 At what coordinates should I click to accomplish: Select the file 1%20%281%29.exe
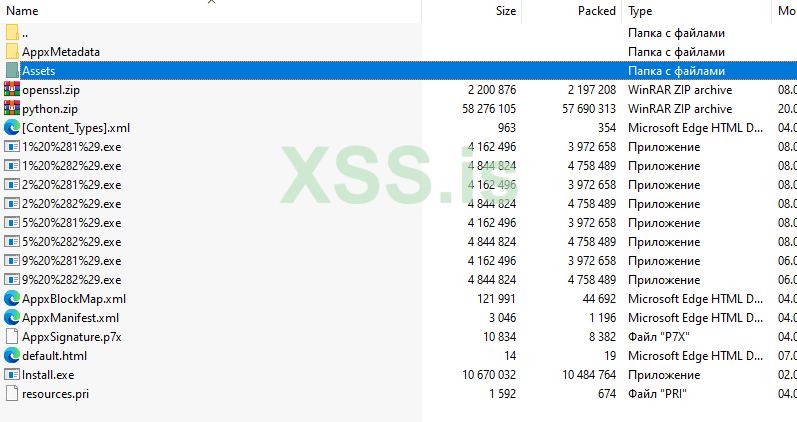click(x=71, y=146)
